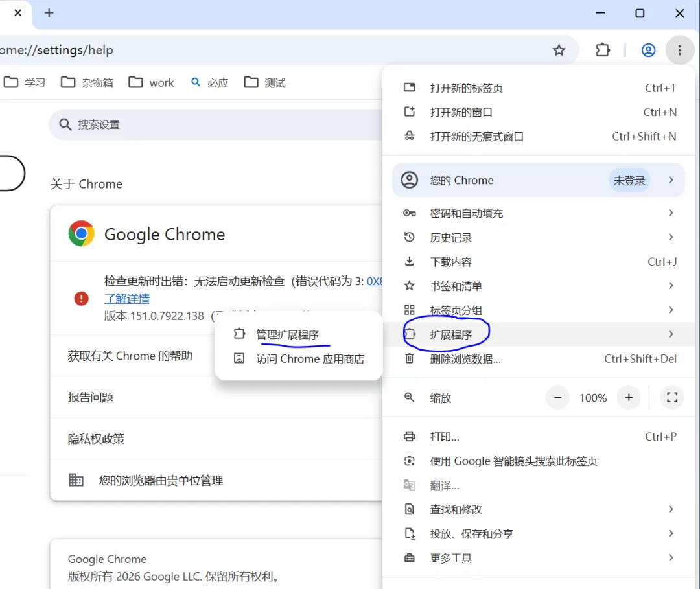
Task: Expand the 您的 Chrome submenu arrow
Action: click(x=671, y=180)
